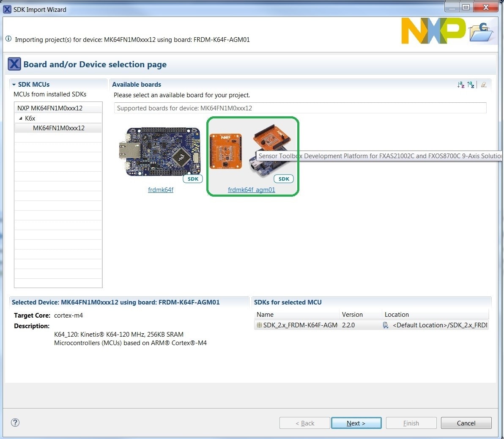The height and width of the screenshot is (439, 504).
Task: Collapse the K6x tree node
Action: click(x=21, y=118)
